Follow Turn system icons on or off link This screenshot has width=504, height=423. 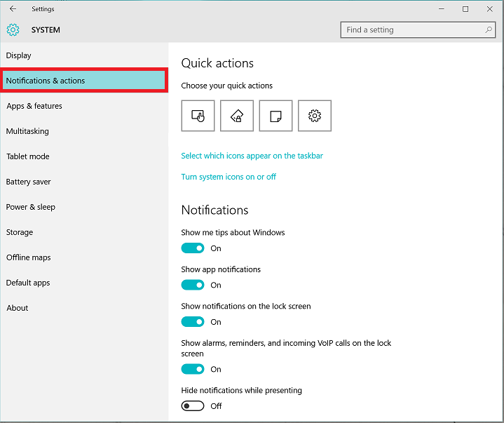point(229,177)
